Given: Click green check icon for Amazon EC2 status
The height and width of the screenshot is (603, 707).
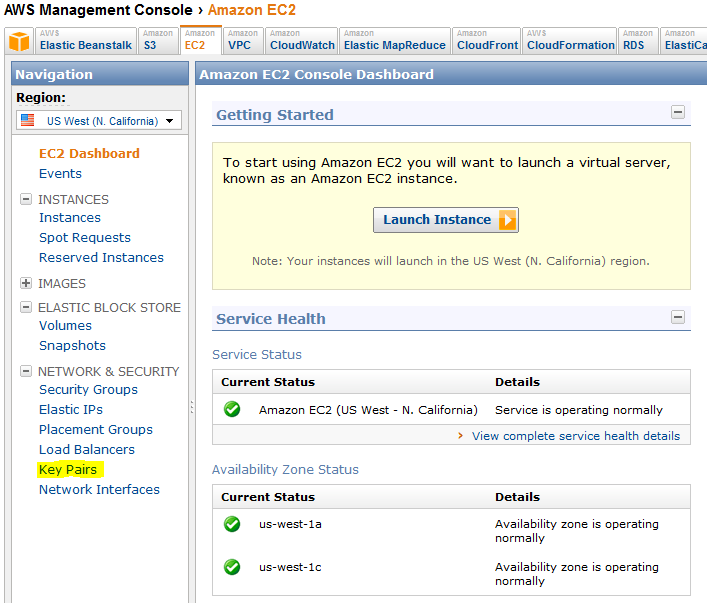Looking at the screenshot, I should 232,410.
